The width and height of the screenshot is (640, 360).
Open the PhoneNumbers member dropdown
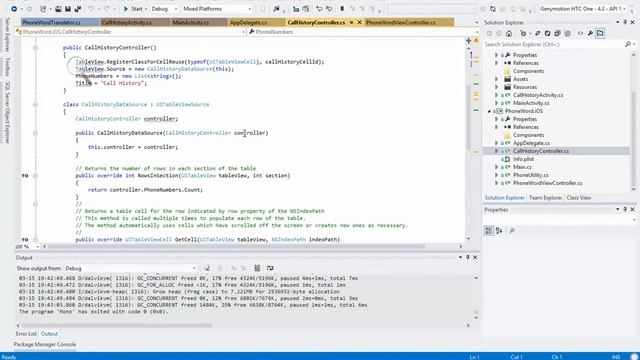tap(363, 31)
